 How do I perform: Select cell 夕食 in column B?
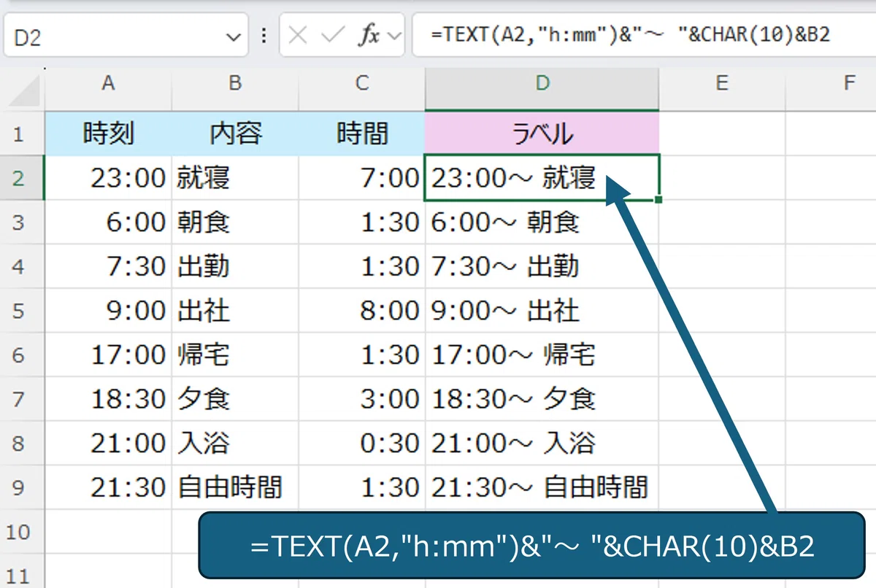pyautogui.click(x=235, y=399)
